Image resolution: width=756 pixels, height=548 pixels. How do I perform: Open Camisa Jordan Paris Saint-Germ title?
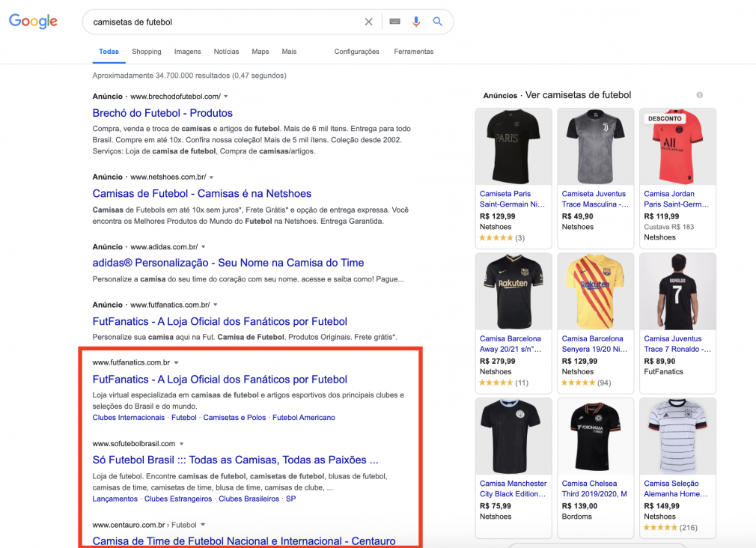[x=677, y=198]
